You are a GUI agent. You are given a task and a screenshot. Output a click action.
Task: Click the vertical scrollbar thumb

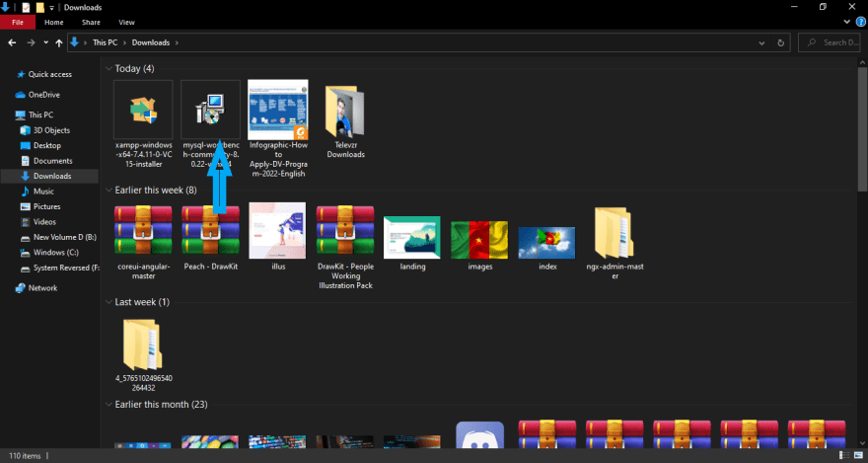862,130
